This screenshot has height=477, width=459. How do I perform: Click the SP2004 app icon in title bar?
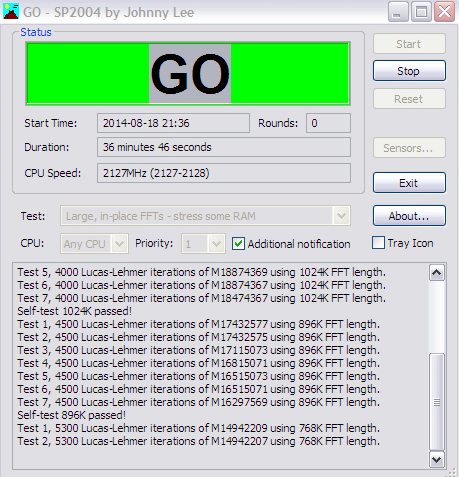(11, 12)
